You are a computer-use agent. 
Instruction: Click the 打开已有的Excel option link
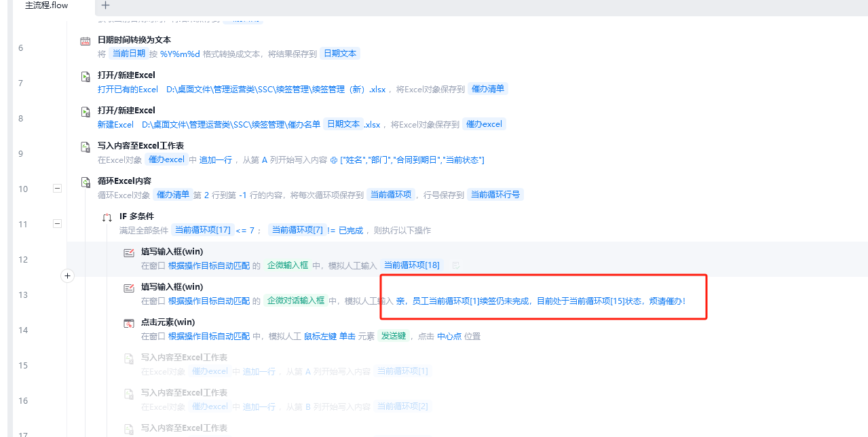128,89
